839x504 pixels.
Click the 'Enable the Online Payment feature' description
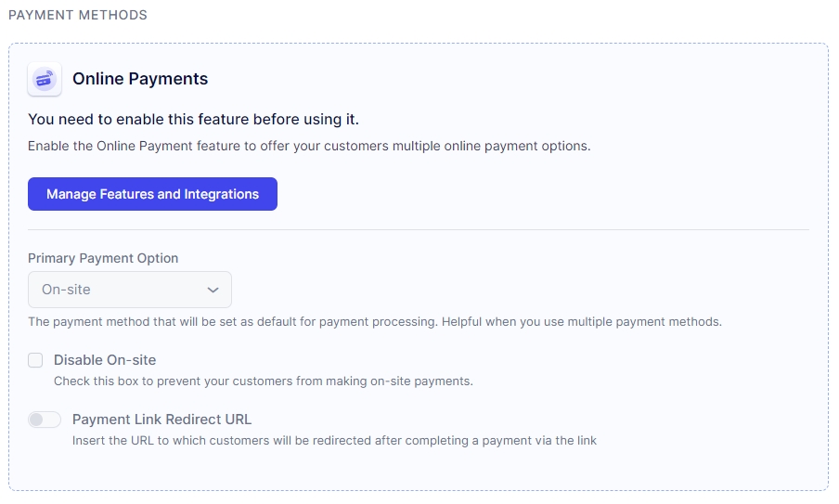click(x=309, y=146)
